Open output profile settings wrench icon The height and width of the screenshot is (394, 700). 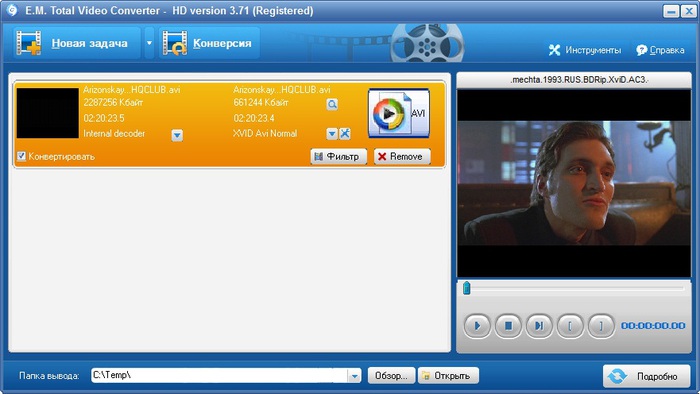pos(345,133)
